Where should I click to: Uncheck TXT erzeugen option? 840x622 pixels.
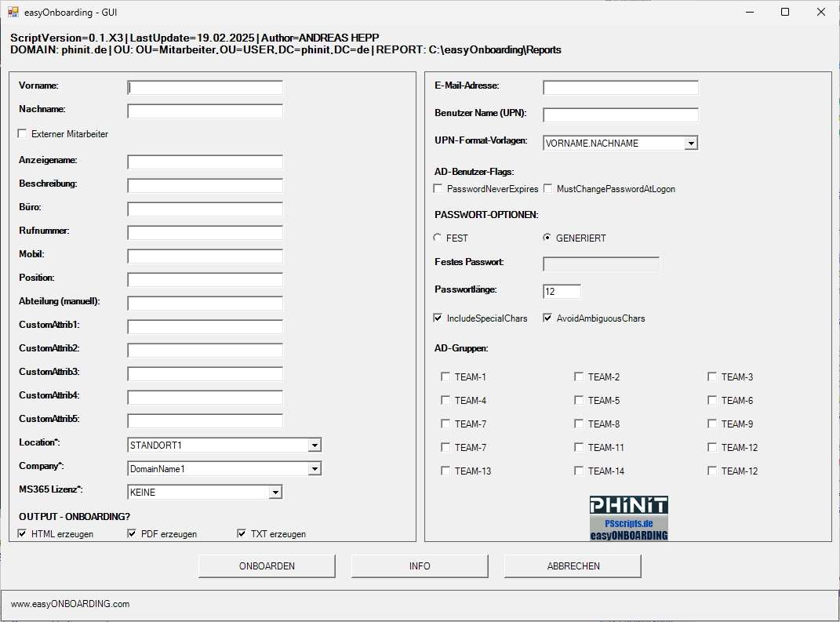point(242,533)
